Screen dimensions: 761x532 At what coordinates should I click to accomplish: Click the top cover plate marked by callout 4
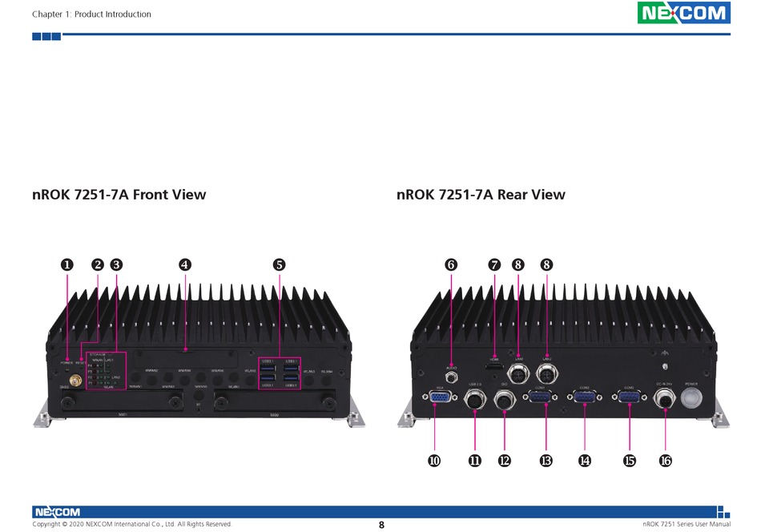(x=186, y=359)
